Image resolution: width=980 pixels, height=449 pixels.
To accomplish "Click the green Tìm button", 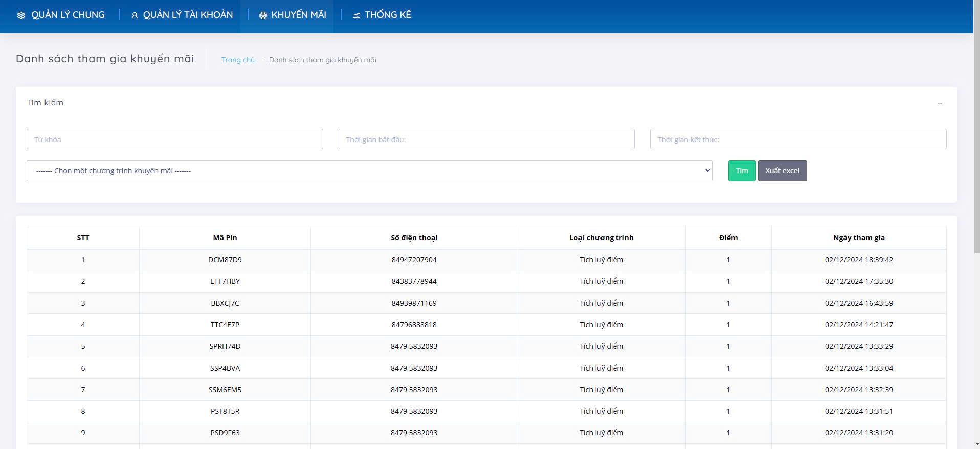I will pos(742,171).
